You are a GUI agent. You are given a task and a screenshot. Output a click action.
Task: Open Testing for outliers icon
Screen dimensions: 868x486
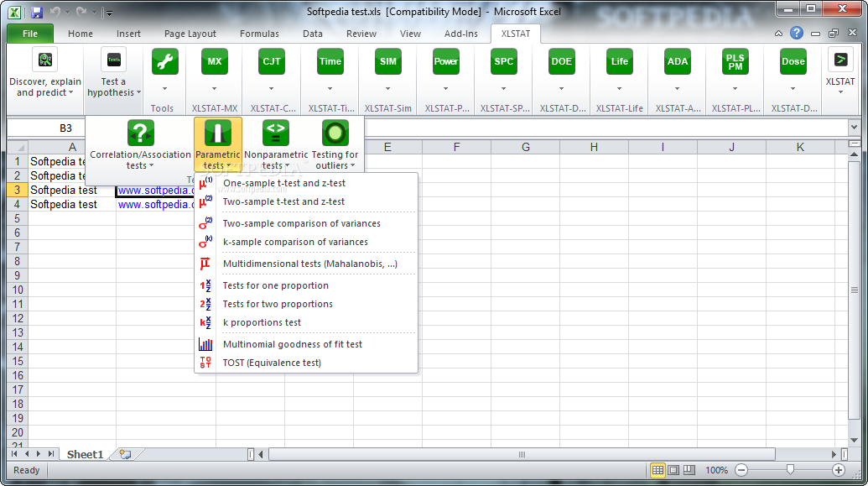335,133
